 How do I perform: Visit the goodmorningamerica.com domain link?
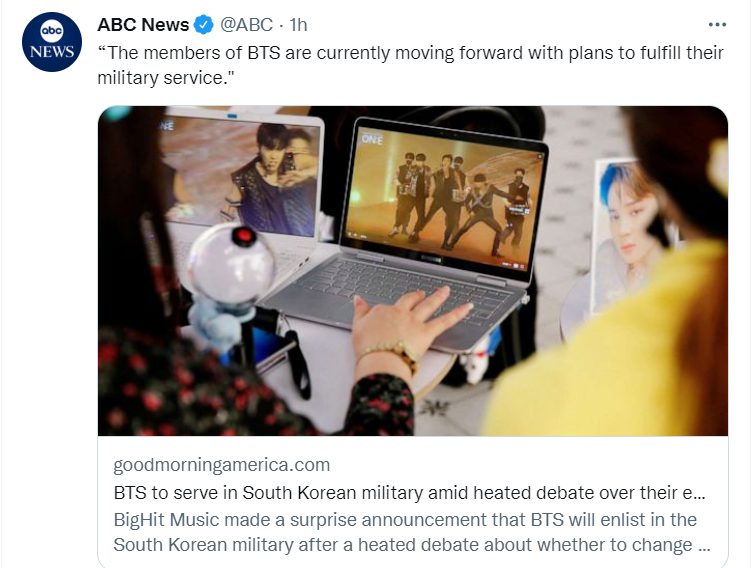click(x=221, y=464)
